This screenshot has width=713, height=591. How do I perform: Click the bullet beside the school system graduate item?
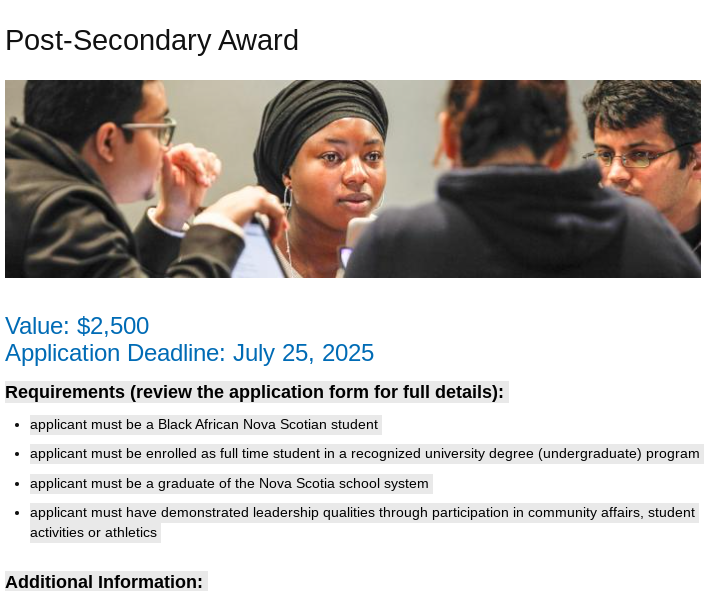[18, 485]
